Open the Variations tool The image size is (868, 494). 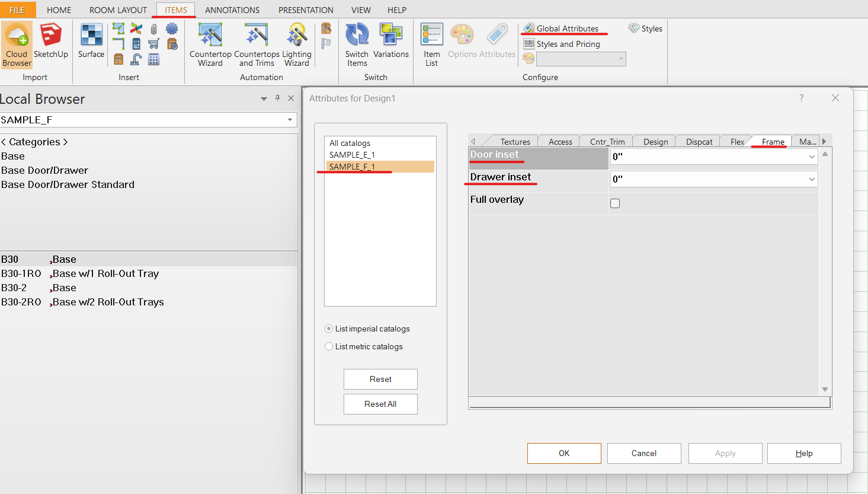[390, 42]
